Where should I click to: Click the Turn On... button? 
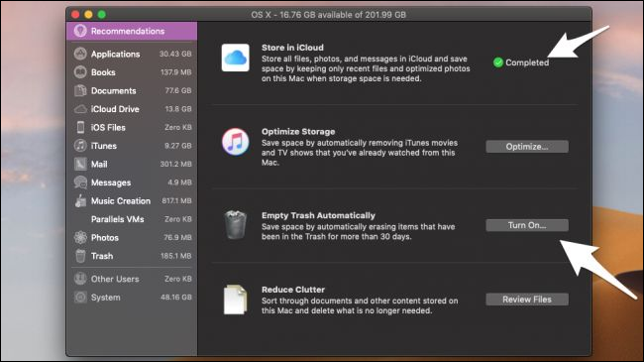click(527, 225)
